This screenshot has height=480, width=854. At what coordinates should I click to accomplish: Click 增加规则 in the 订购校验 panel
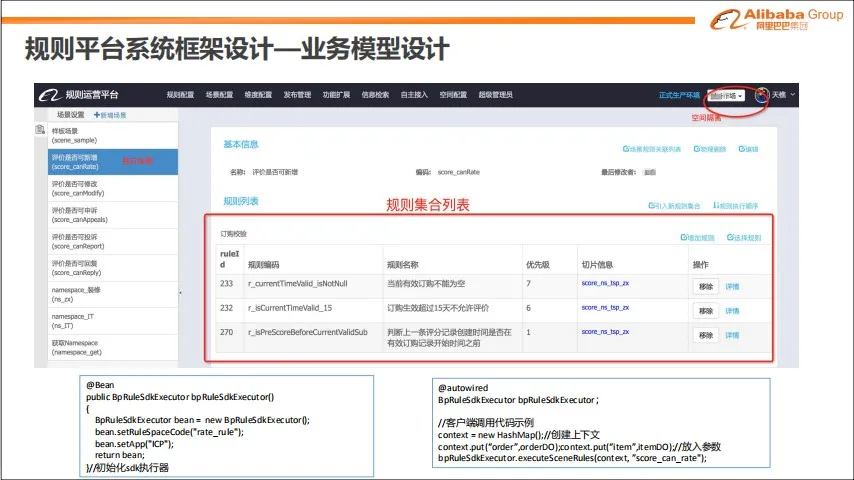pyautogui.click(x=683, y=238)
